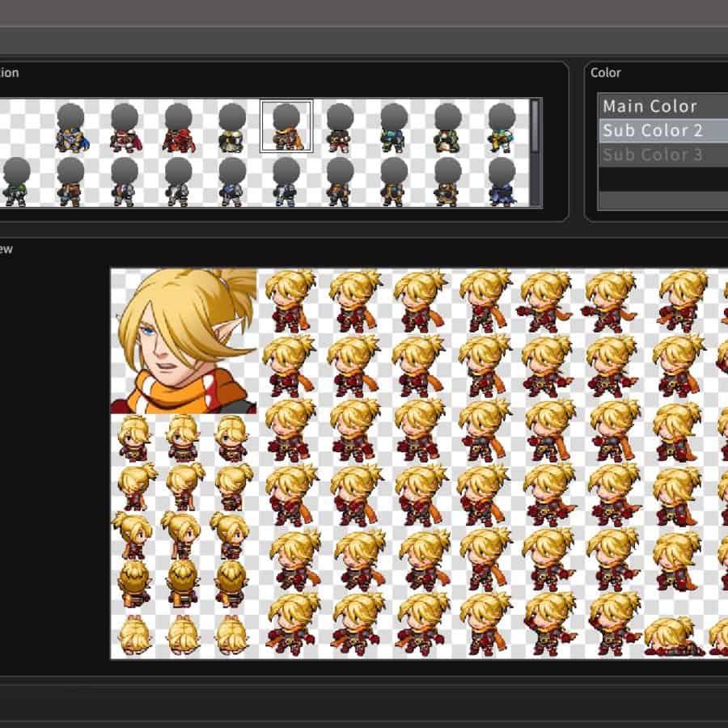Click the top-left battler sprite beside the portrait
The width and height of the screenshot is (728, 728).
[290, 300]
